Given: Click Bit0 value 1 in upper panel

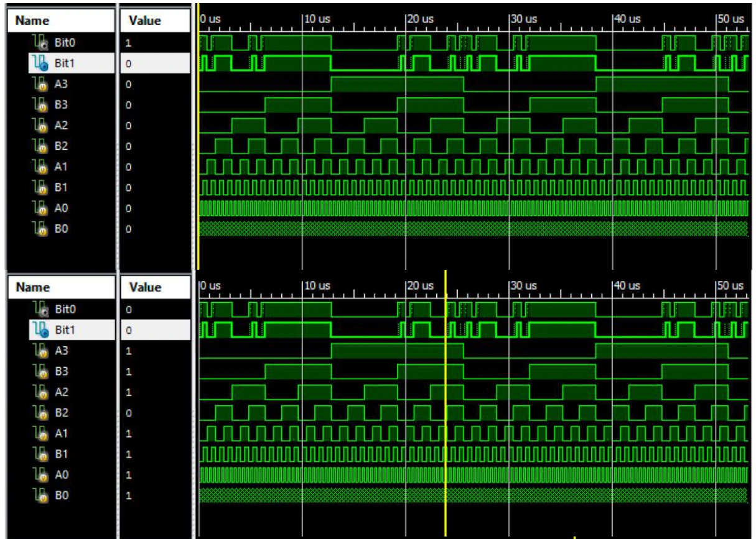Looking at the screenshot, I should pyautogui.click(x=129, y=44).
